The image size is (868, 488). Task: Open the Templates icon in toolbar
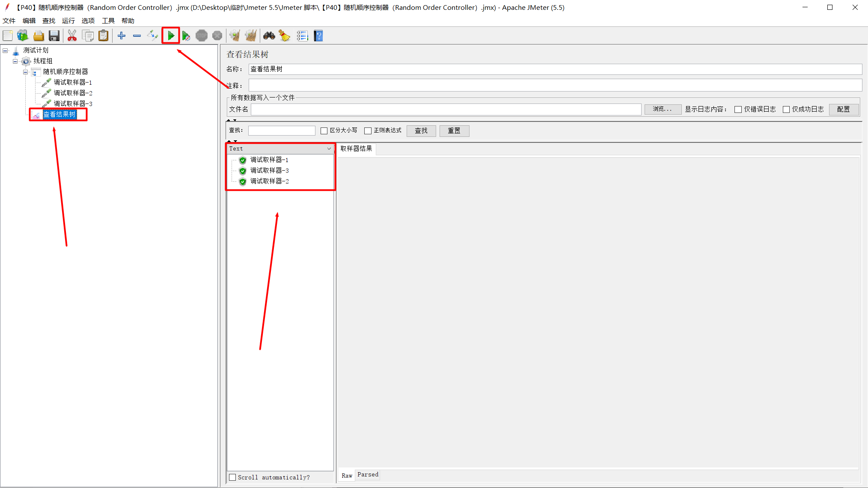click(x=23, y=36)
